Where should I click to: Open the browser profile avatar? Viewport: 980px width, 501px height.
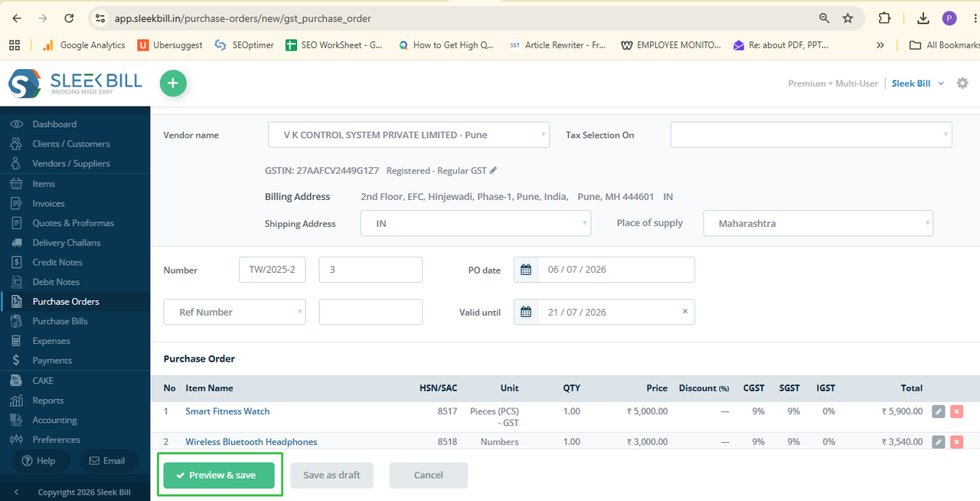point(949,18)
